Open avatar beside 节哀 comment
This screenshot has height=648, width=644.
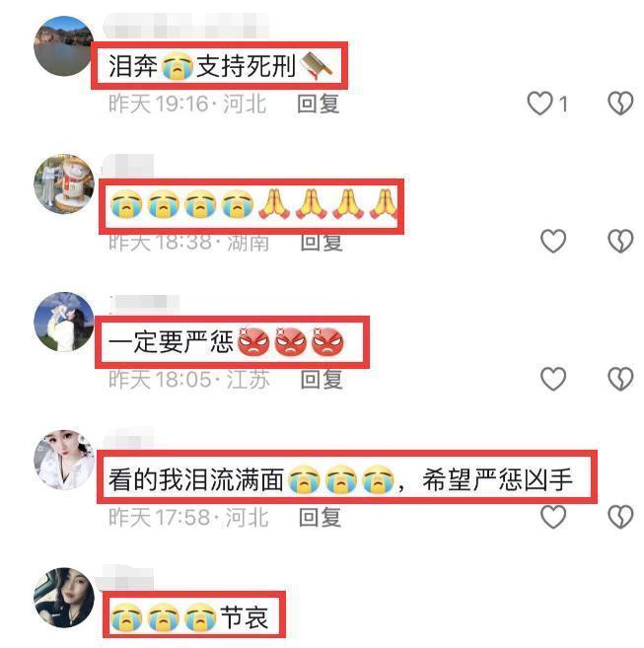64,598
